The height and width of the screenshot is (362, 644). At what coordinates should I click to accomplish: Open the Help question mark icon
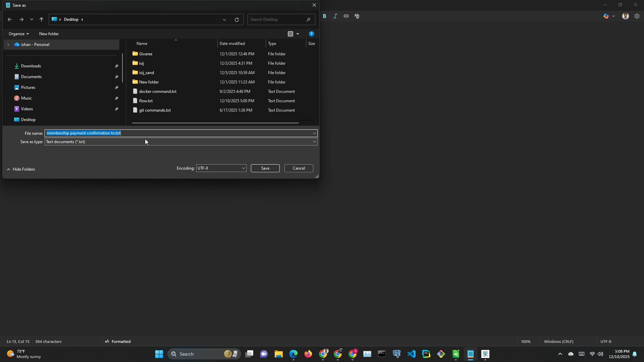point(311,34)
